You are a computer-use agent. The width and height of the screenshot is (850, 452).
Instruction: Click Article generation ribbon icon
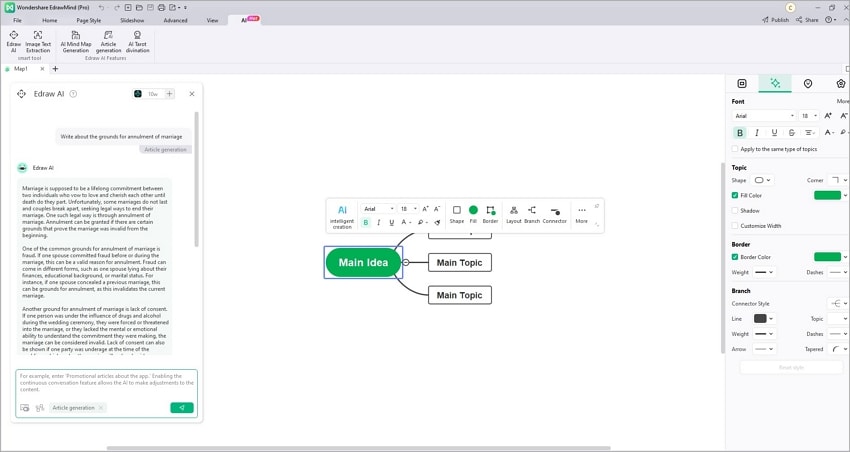point(108,41)
